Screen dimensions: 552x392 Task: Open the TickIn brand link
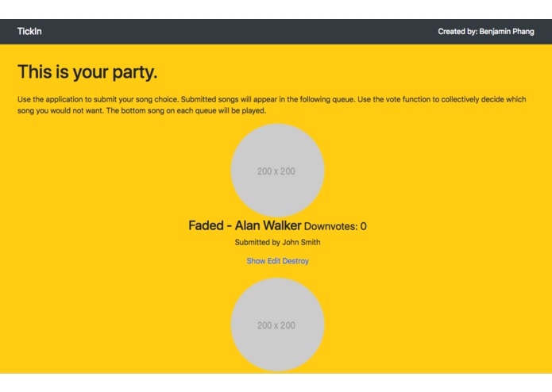pos(29,31)
